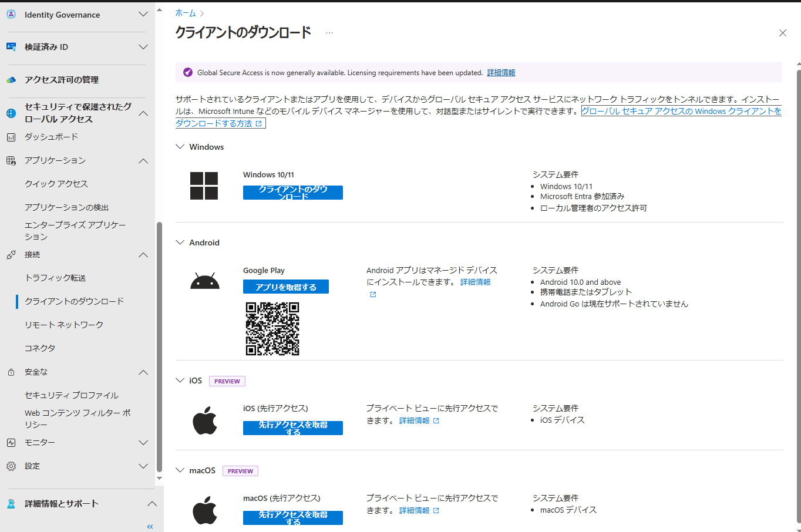Select アプリケーションの検出 in sidebar
The width and height of the screenshot is (801, 532).
tap(66, 207)
